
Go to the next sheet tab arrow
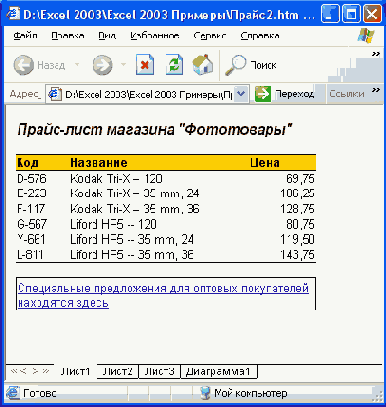click(x=35, y=371)
